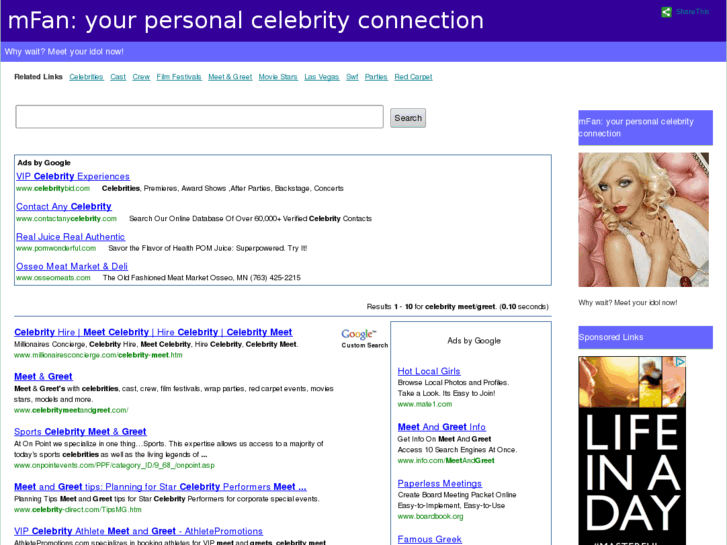Click the Search button
Screen dimensions: 727x545
[x=408, y=118]
